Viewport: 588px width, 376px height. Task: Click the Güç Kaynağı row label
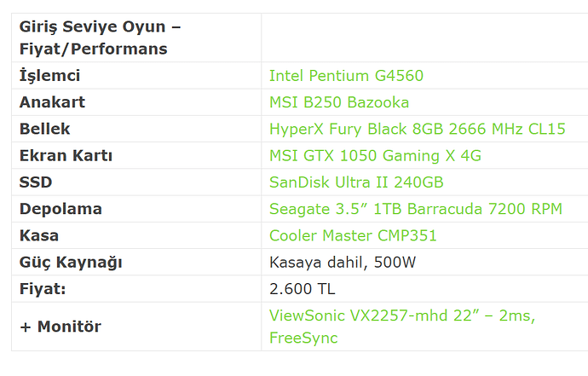tap(71, 263)
